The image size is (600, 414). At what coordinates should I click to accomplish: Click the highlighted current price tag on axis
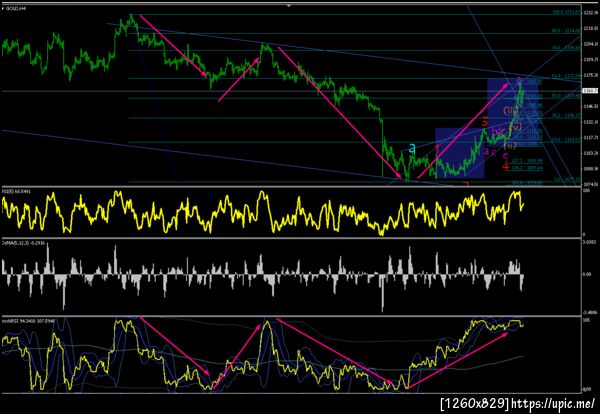(590, 91)
